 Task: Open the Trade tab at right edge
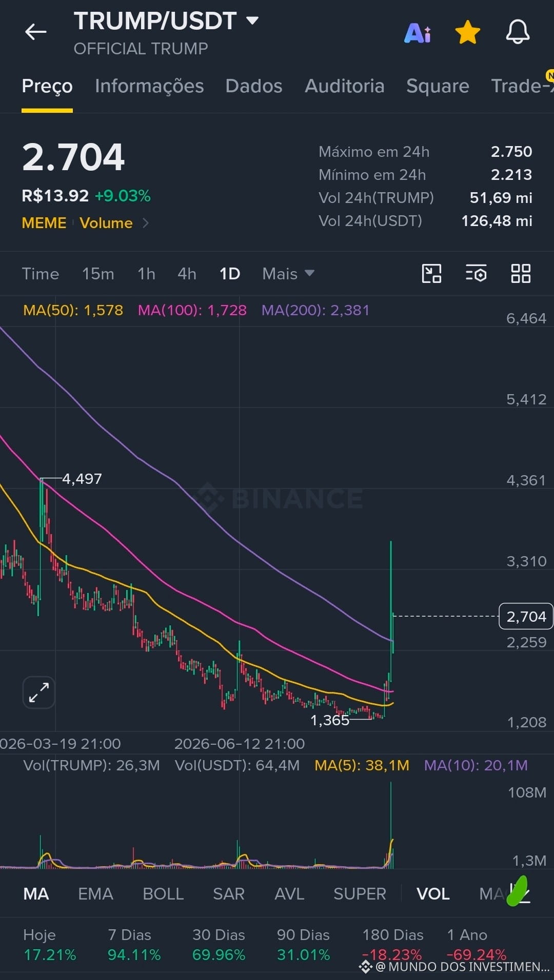522,86
